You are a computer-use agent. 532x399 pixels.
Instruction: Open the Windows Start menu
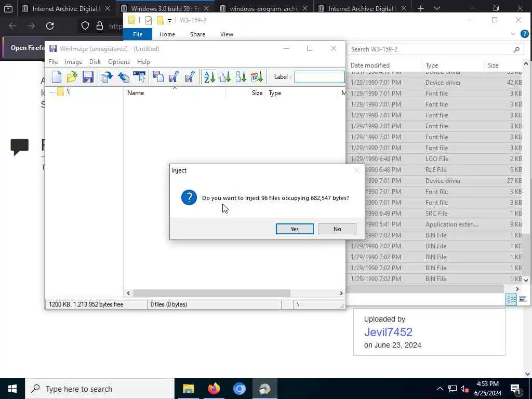tap(12, 389)
